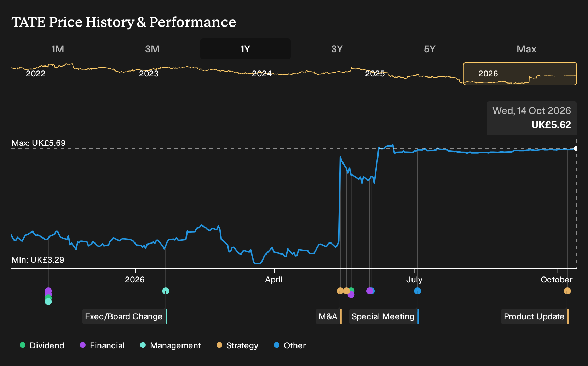The width and height of the screenshot is (588, 366).
Task: Click the April axis label
Action: pos(274,280)
